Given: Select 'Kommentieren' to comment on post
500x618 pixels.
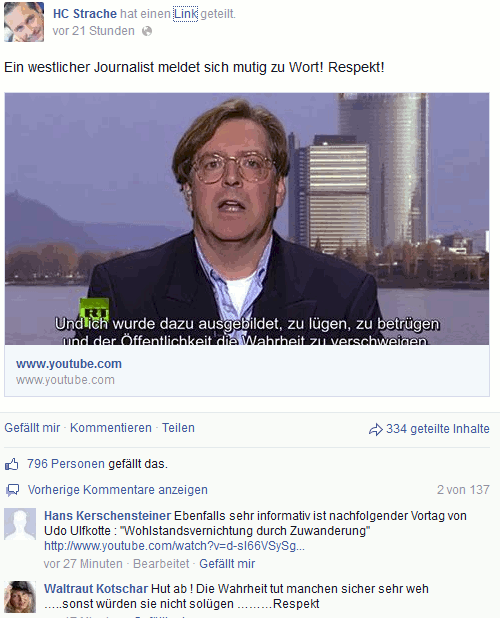Looking at the screenshot, I should click(x=111, y=428).
